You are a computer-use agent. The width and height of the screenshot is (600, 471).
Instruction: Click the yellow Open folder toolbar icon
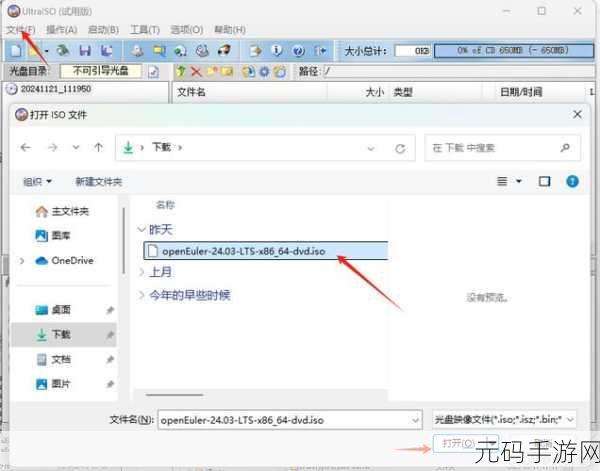34,51
